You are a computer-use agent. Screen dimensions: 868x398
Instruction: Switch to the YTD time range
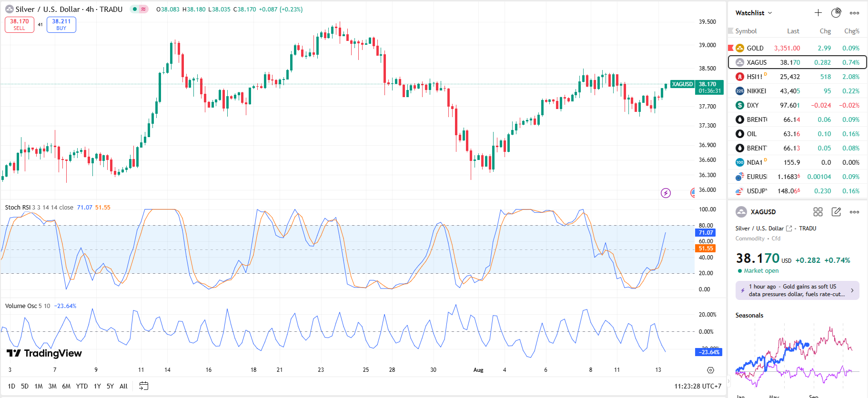[x=82, y=386]
